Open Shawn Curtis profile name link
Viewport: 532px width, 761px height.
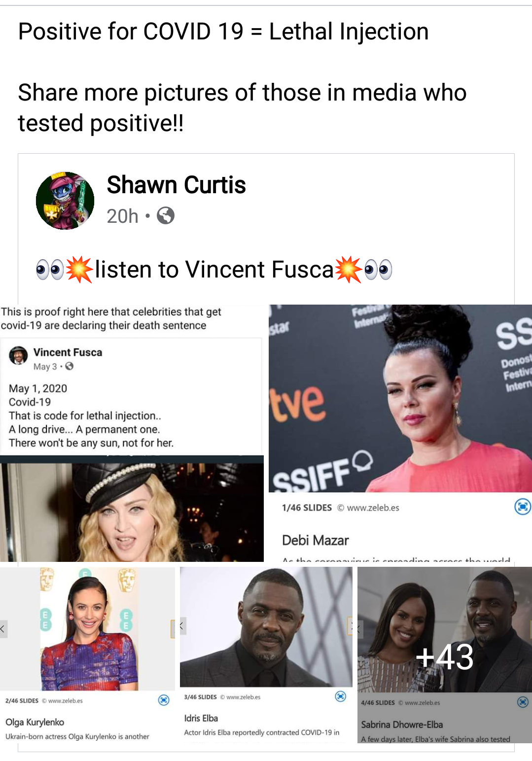coord(177,185)
